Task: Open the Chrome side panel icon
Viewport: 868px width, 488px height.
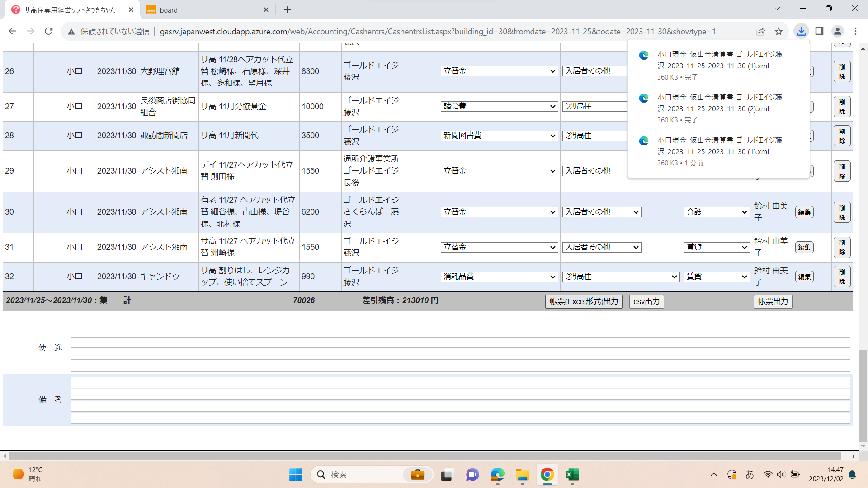Action: pos(819,31)
